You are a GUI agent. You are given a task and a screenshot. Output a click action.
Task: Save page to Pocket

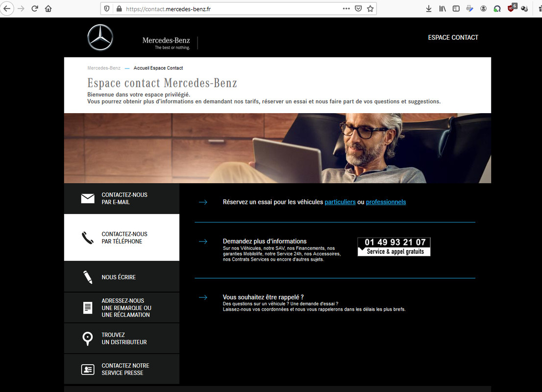pyautogui.click(x=358, y=9)
